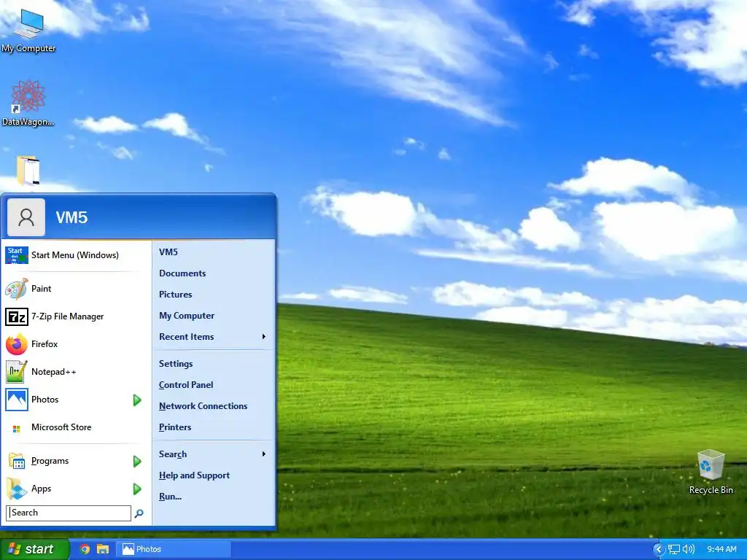The height and width of the screenshot is (560, 747).
Task: Click the VM5 username in menu header
Action: pos(71,217)
